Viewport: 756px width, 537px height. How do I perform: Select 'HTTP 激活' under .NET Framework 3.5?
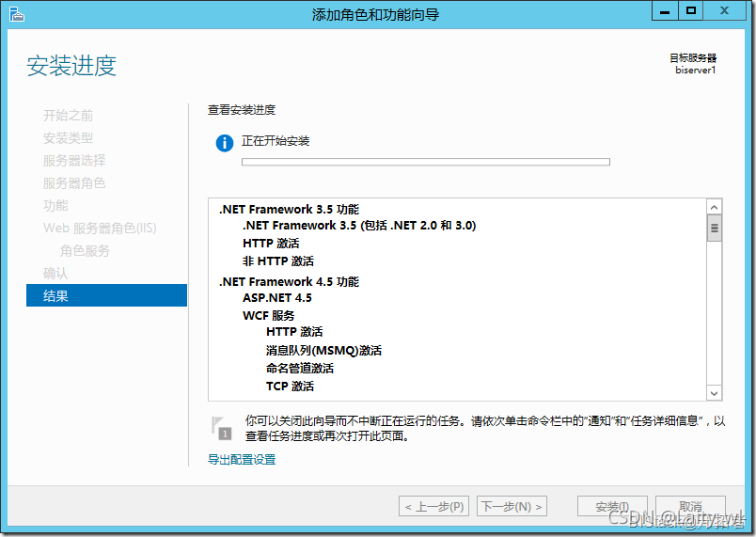coord(271,243)
